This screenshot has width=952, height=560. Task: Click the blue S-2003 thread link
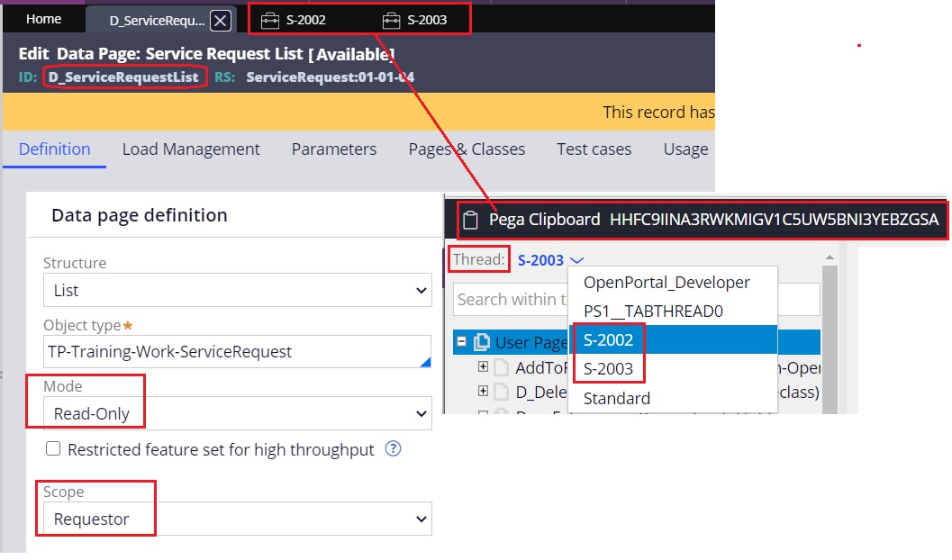pos(540,260)
